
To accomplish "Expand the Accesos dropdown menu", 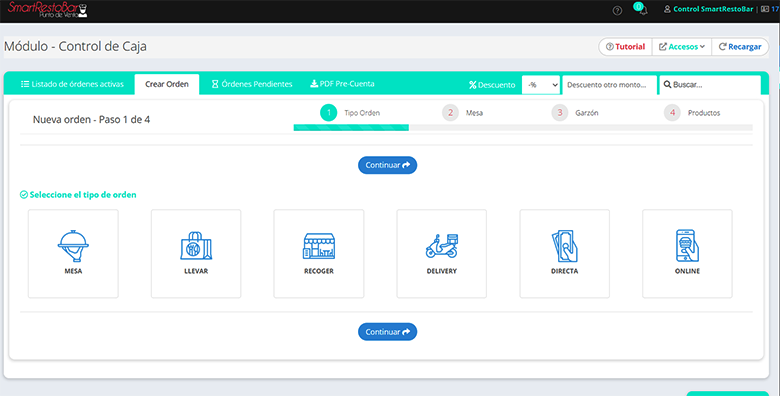I will pyautogui.click(x=682, y=47).
